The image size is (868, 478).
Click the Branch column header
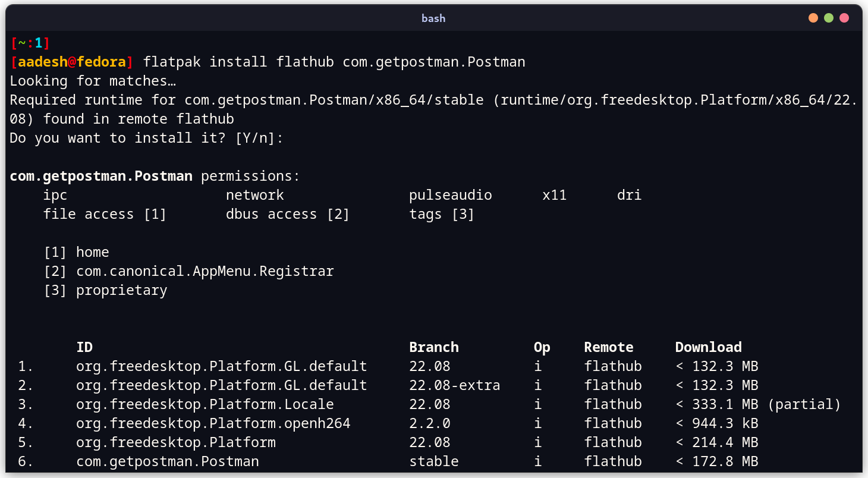(x=433, y=347)
